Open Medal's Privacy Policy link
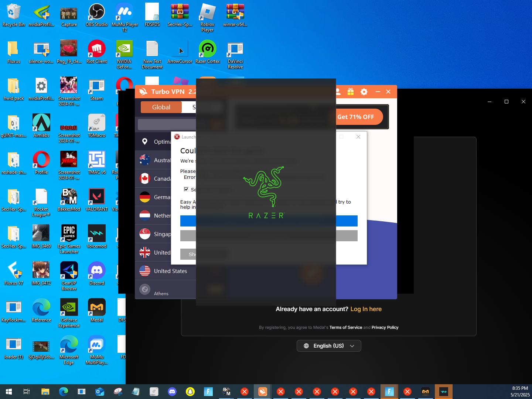 pos(385,327)
